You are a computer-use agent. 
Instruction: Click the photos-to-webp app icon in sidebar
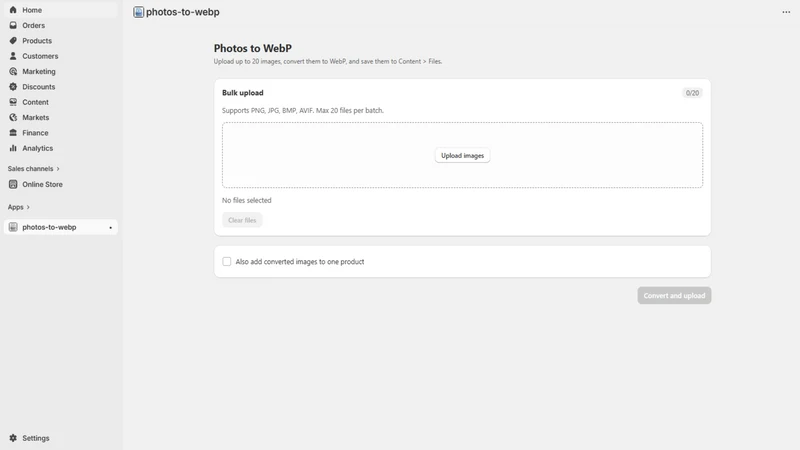point(13,227)
